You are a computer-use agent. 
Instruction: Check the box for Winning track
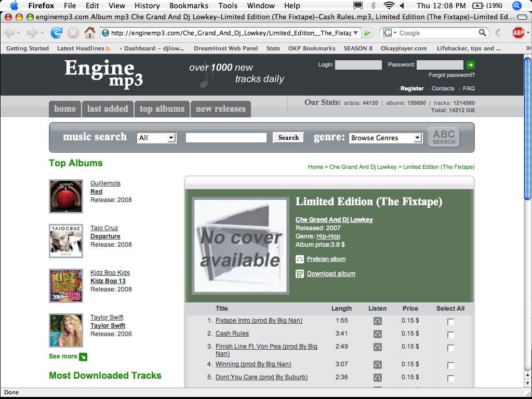pos(450,365)
